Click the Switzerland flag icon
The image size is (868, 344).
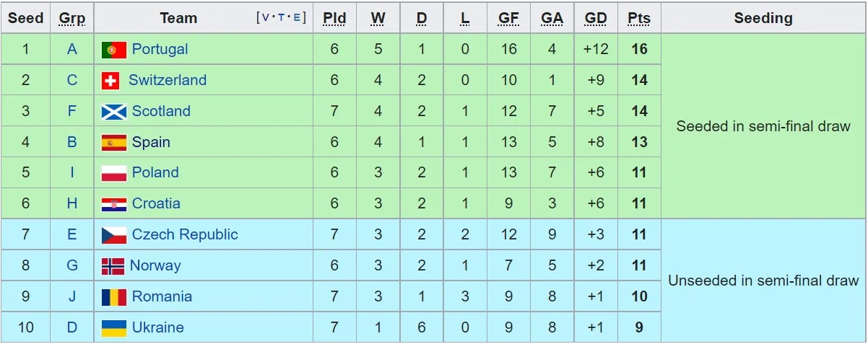(110, 81)
